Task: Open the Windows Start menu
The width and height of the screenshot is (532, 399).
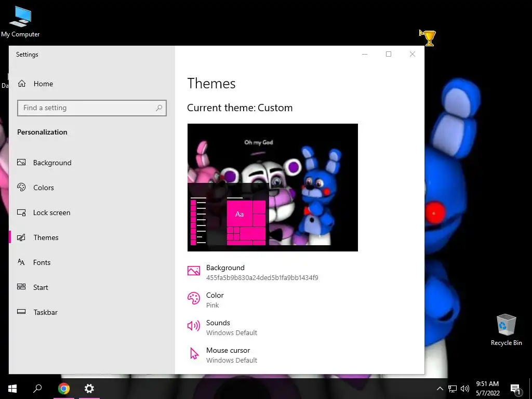Action: 12,389
